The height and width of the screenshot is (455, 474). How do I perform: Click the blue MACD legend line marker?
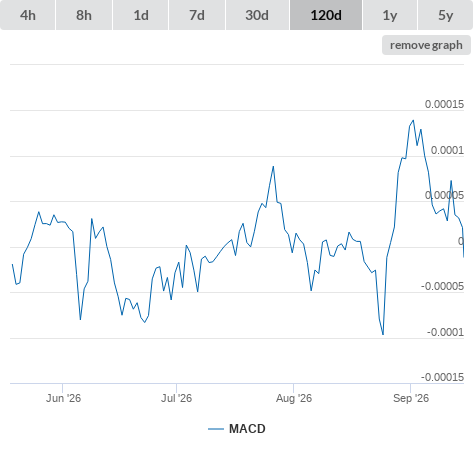click(216, 429)
